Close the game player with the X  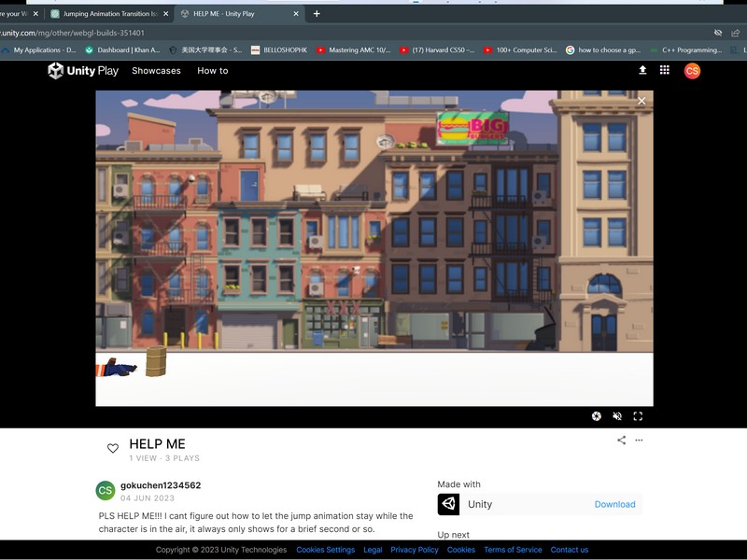[x=641, y=101]
